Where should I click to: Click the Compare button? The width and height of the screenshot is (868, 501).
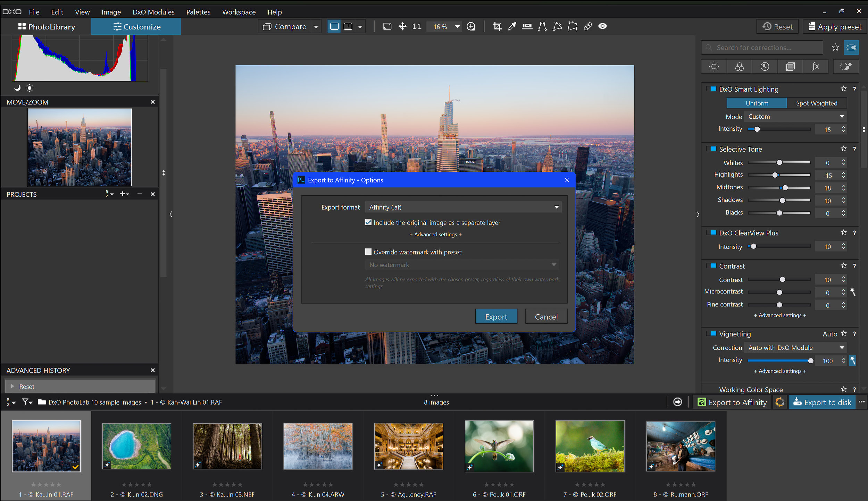tap(285, 26)
